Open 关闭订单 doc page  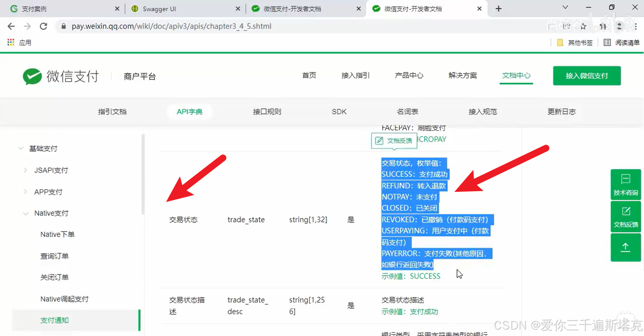tap(54, 277)
